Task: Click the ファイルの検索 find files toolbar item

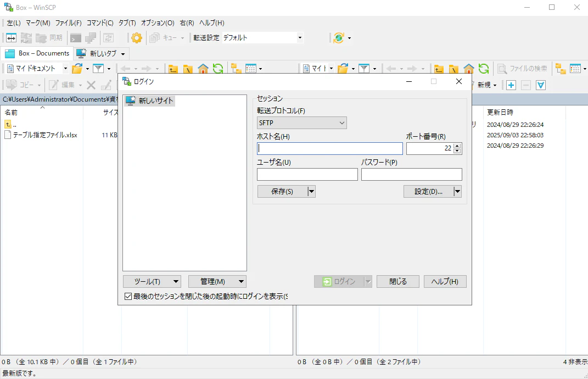Action: tap(522, 68)
